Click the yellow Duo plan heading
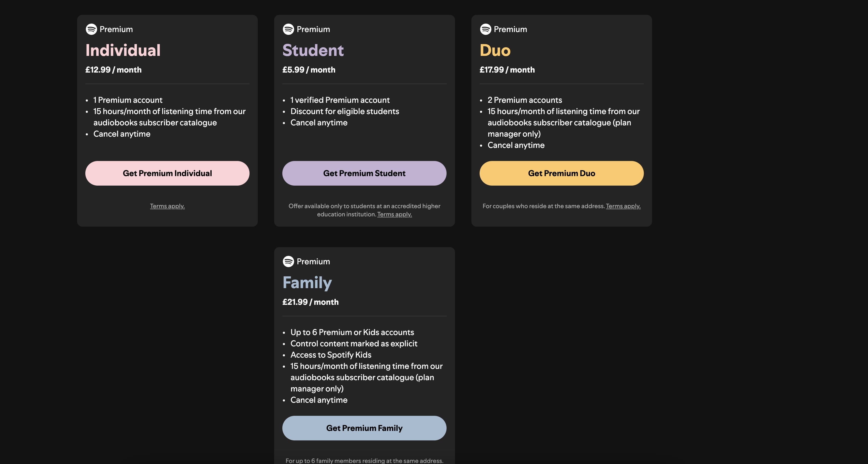 pyautogui.click(x=495, y=50)
